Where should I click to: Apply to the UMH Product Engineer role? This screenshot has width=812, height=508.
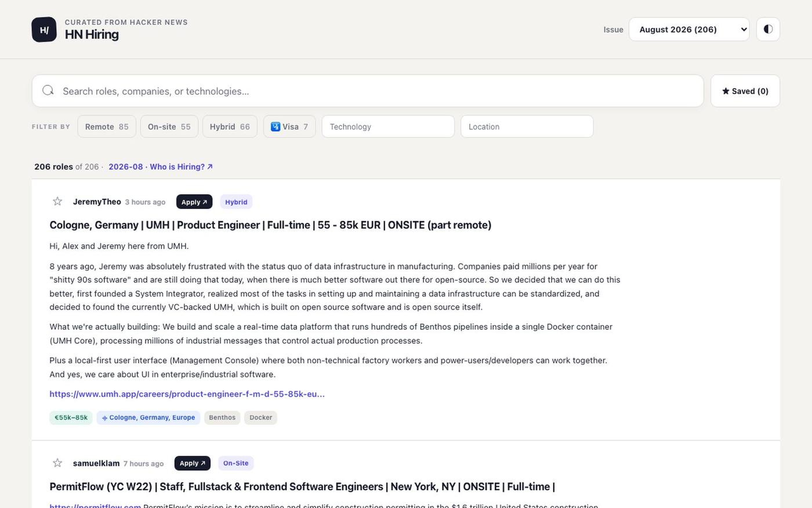[x=194, y=202]
